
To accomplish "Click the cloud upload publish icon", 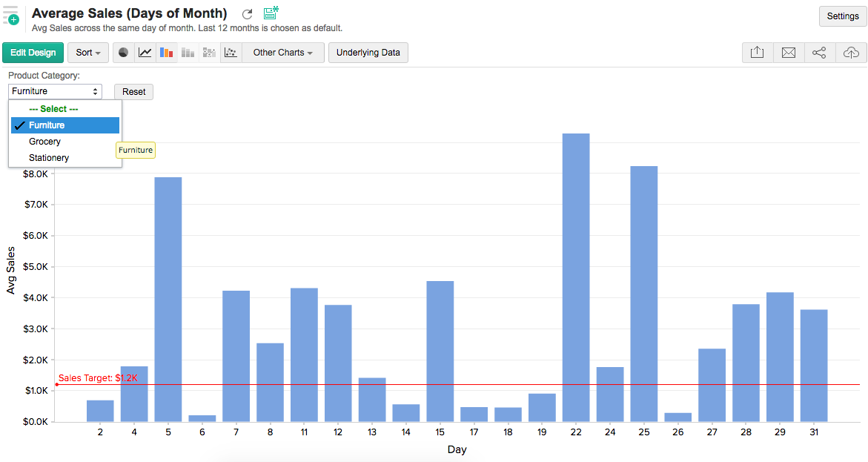I will [851, 53].
